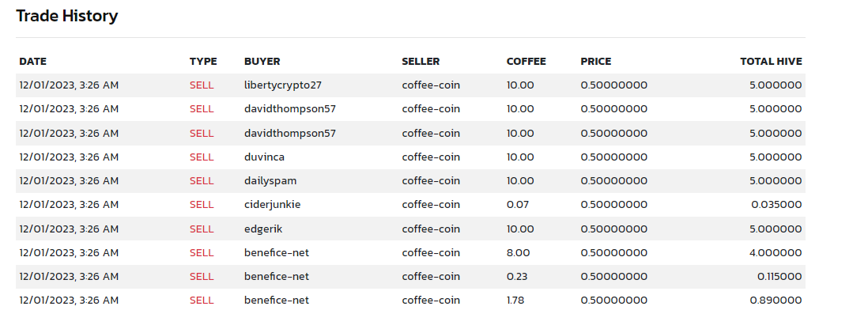Click the COFFEE column header
The image size is (868, 329).
click(526, 62)
